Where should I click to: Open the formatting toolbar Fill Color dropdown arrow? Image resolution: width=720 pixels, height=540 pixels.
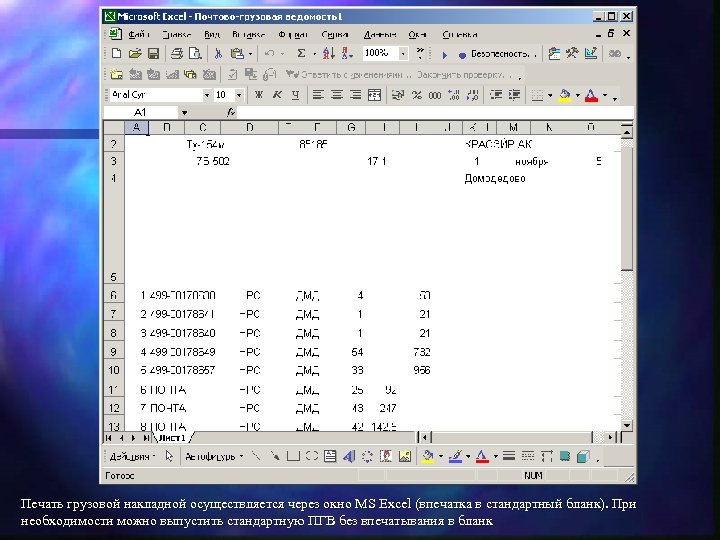(578, 95)
